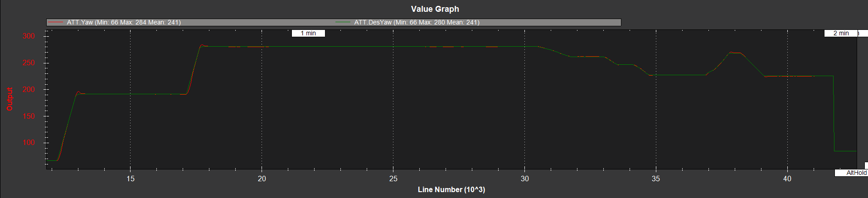868x198 pixels.
Task: Click the 250 y-axis tick value
Action: [x=29, y=63]
